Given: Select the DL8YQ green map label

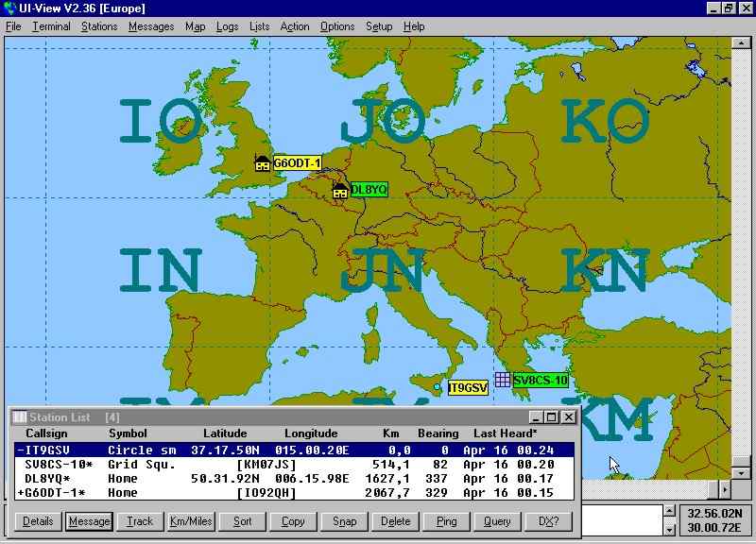Looking at the screenshot, I should tap(369, 190).
